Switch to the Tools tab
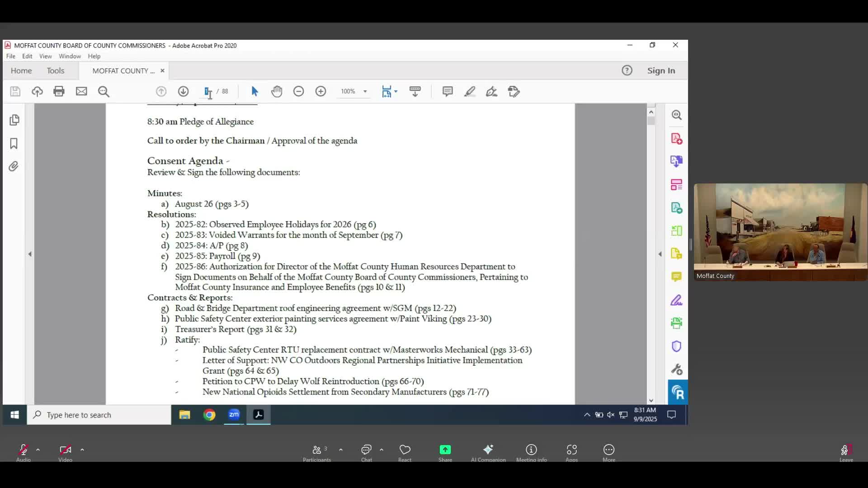 pyautogui.click(x=56, y=70)
